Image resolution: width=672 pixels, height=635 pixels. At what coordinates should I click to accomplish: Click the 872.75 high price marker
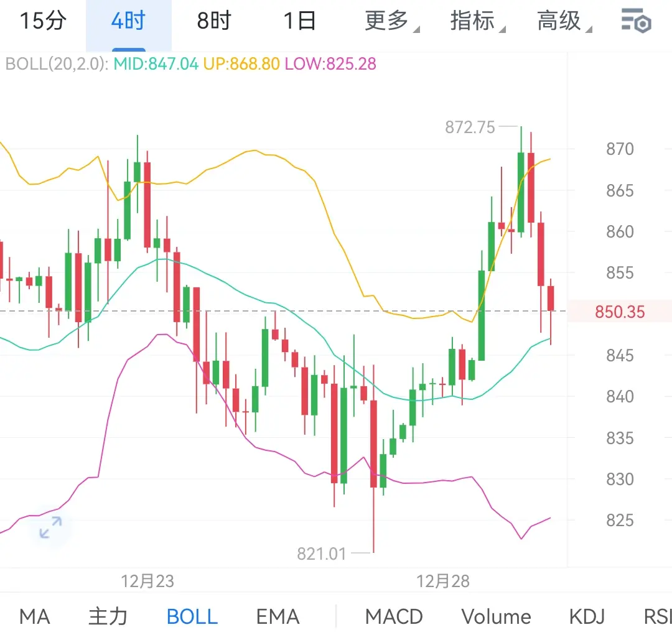point(470,127)
